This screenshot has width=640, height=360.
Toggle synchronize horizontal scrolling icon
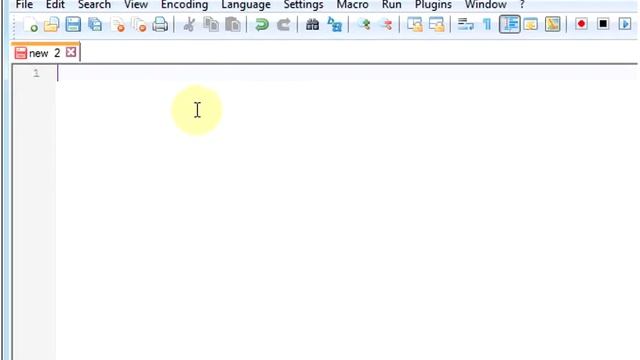[436, 24]
